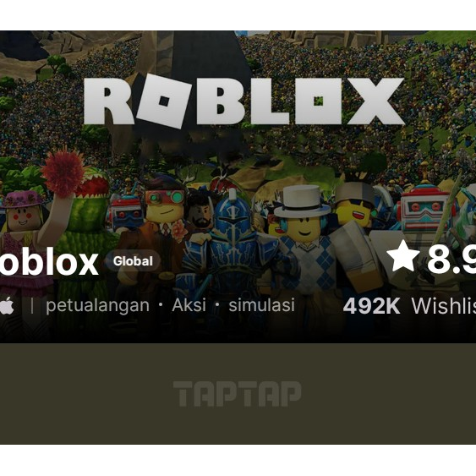Click the large ROBLOX banner logo

(243, 101)
